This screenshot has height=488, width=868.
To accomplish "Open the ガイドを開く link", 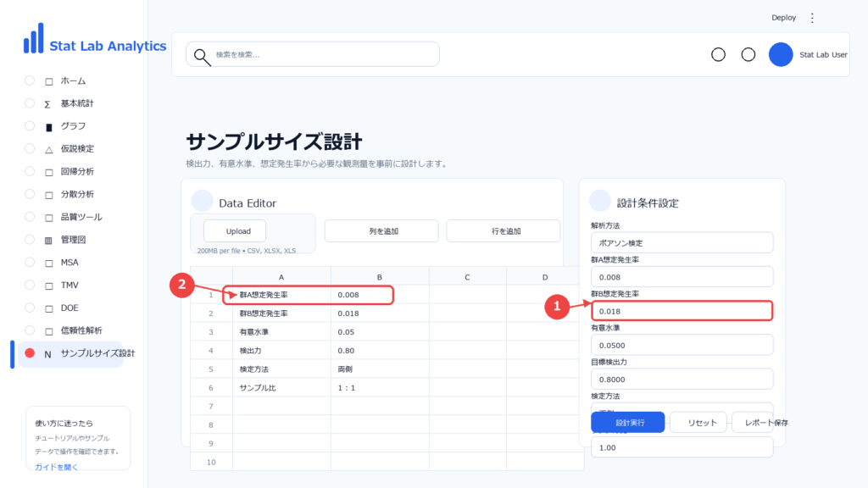I will coord(56,467).
